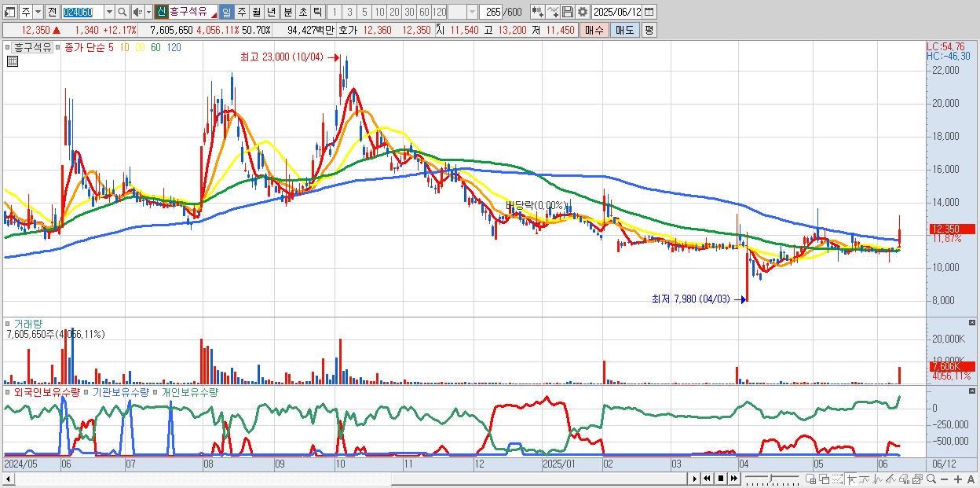Click the overlapping windows icon
Image resolution: width=980 pixels, height=488 pixels.
(824, 479)
